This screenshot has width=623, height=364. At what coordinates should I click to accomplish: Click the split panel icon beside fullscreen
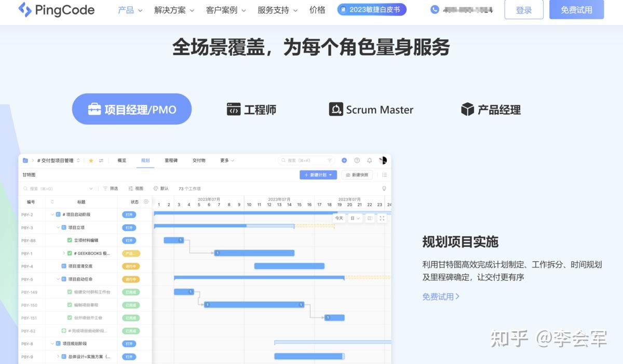click(x=370, y=218)
